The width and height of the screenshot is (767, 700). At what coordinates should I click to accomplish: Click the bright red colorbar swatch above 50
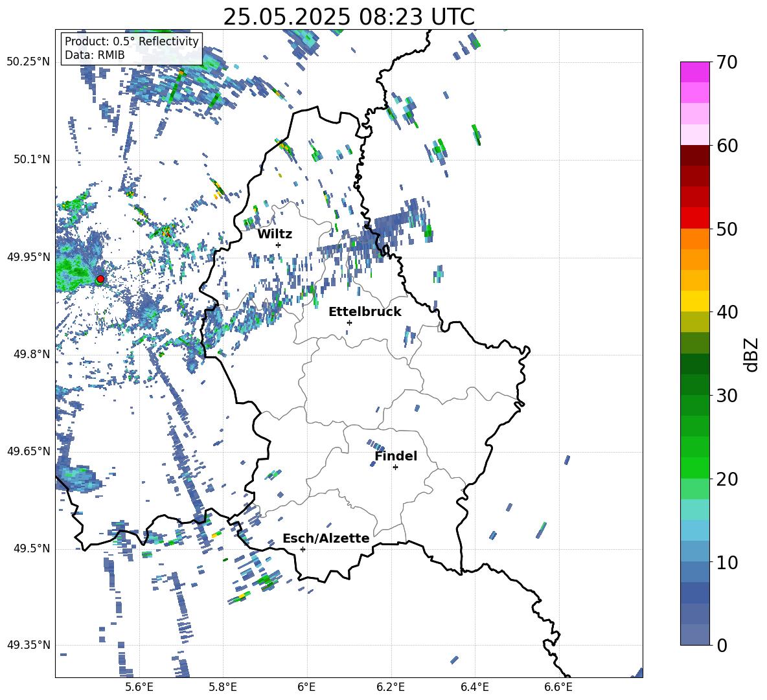(x=694, y=218)
